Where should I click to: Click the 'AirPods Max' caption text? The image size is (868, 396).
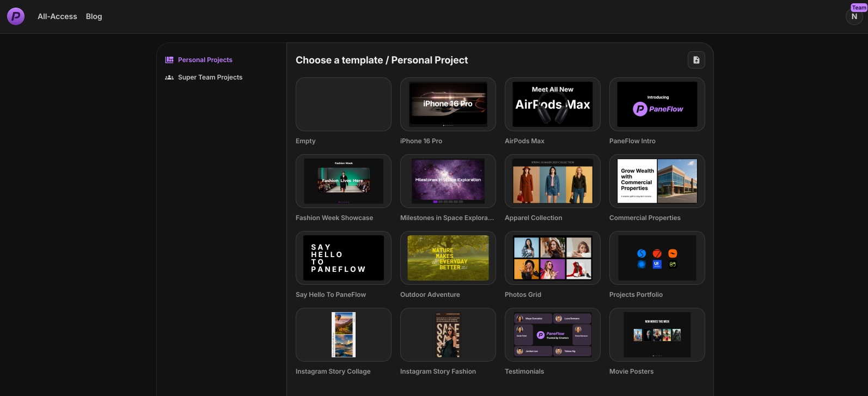tap(524, 141)
